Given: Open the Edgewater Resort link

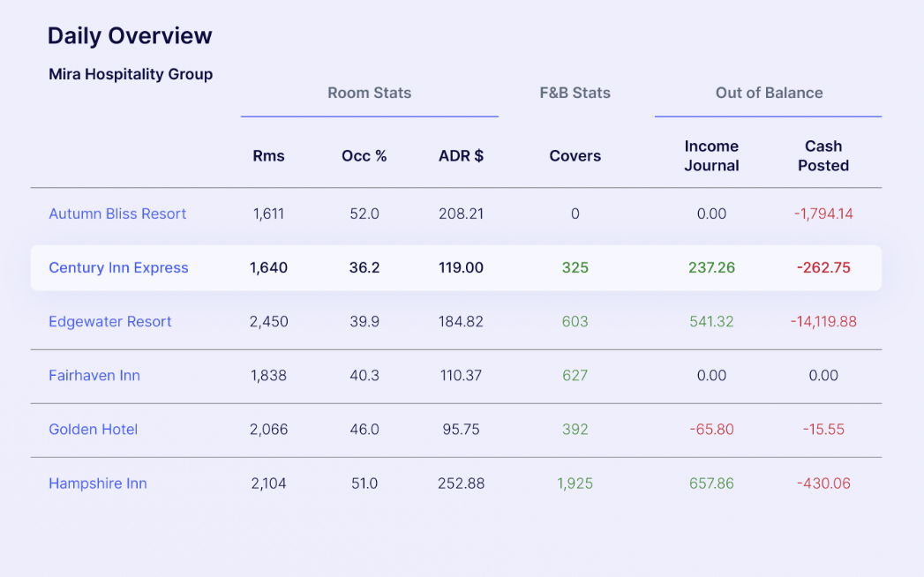Looking at the screenshot, I should 110,321.
